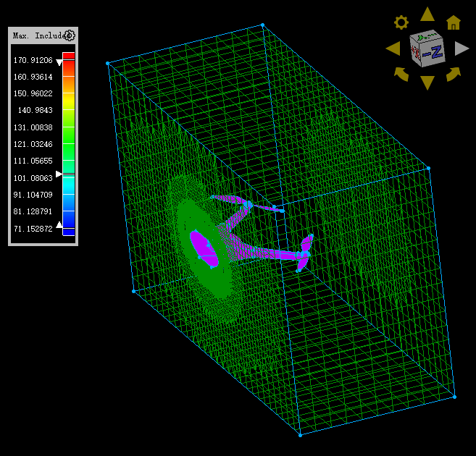Roll view counterclockwise with curved left arrow
Screen dimensions: 476x456
tap(401, 75)
